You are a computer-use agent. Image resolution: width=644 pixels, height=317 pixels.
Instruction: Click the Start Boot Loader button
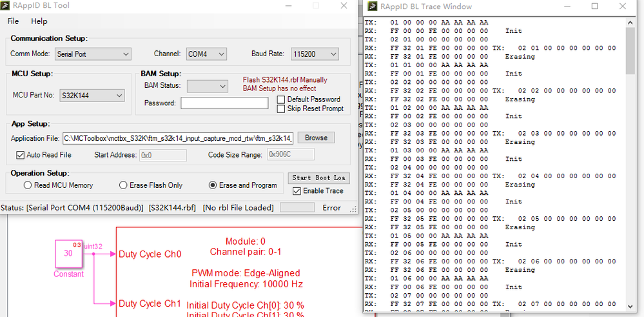(319, 178)
